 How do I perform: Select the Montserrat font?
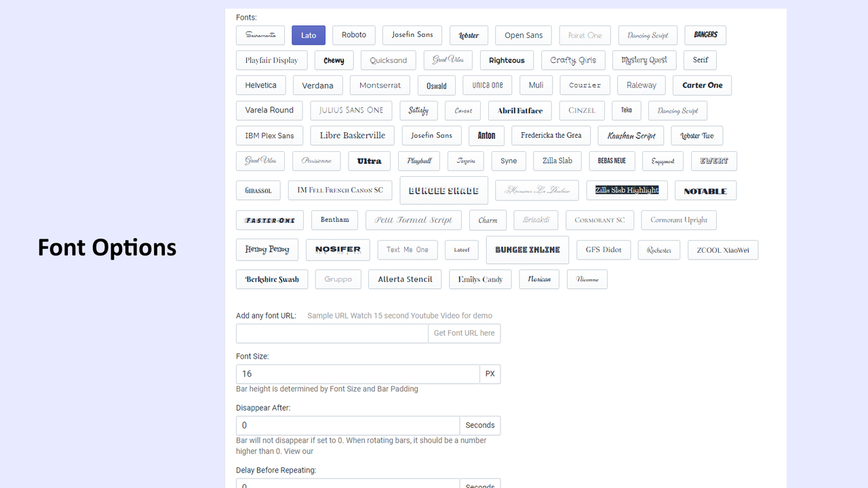[380, 85]
